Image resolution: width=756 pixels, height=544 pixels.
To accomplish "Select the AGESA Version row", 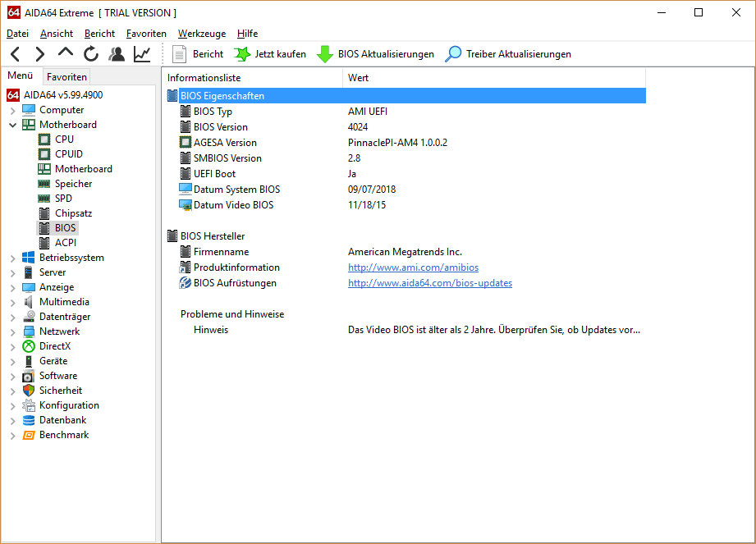I will click(405, 143).
